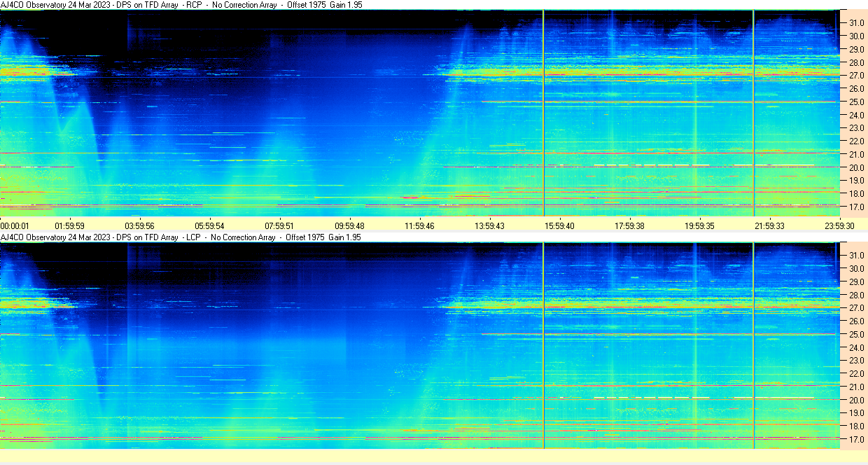868x465 pixels.
Task: Select the 00:00:01 start time label
Action: (15, 226)
